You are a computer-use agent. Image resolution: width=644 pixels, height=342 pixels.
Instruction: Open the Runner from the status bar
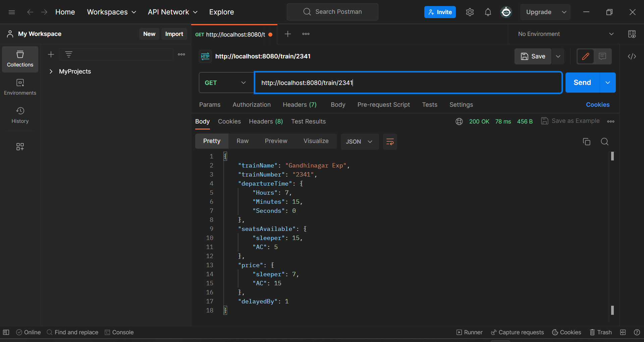tap(469, 332)
